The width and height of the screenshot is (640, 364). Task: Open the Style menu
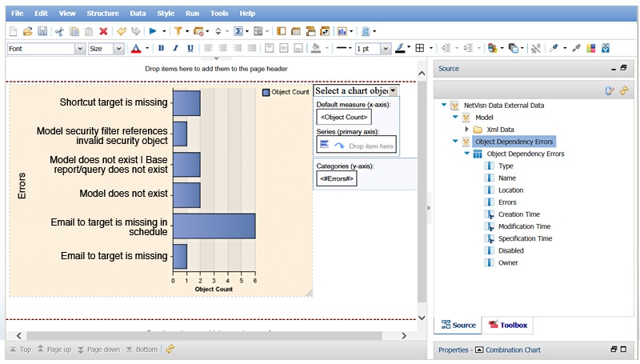tap(166, 14)
